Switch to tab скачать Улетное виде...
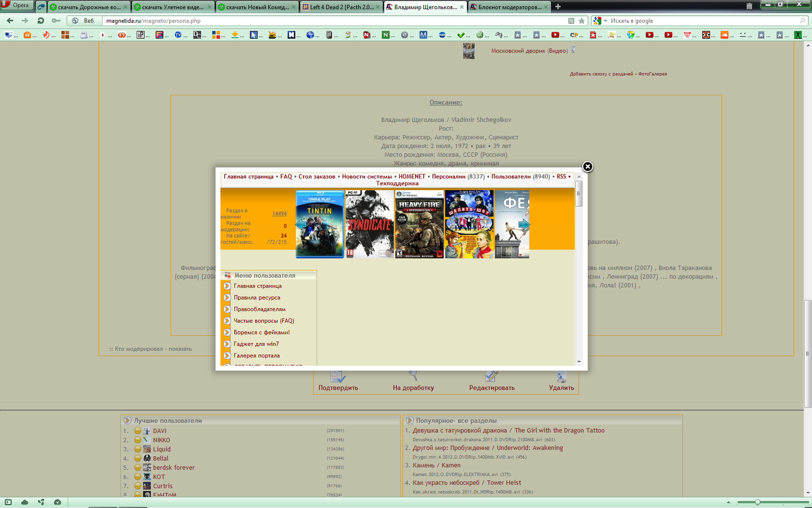This screenshot has height=508, width=812. click(173, 7)
